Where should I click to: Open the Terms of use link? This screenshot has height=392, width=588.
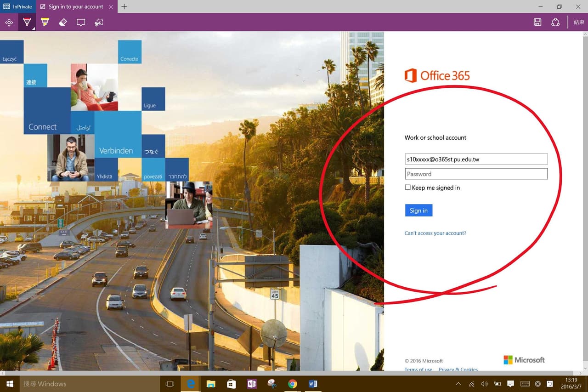pyautogui.click(x=418, y=369)
